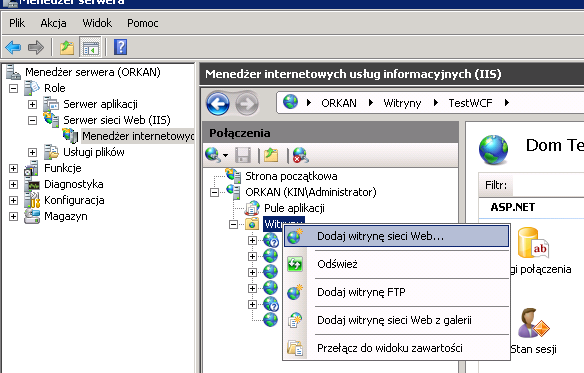This screenshot has width=584, height=373.
Task: Click TestWCF in the IIS breadcrumb
Action: coord(470,103)
